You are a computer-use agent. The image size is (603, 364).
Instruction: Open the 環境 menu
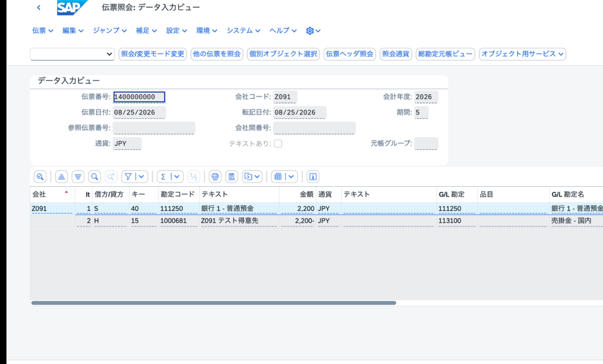207,31
